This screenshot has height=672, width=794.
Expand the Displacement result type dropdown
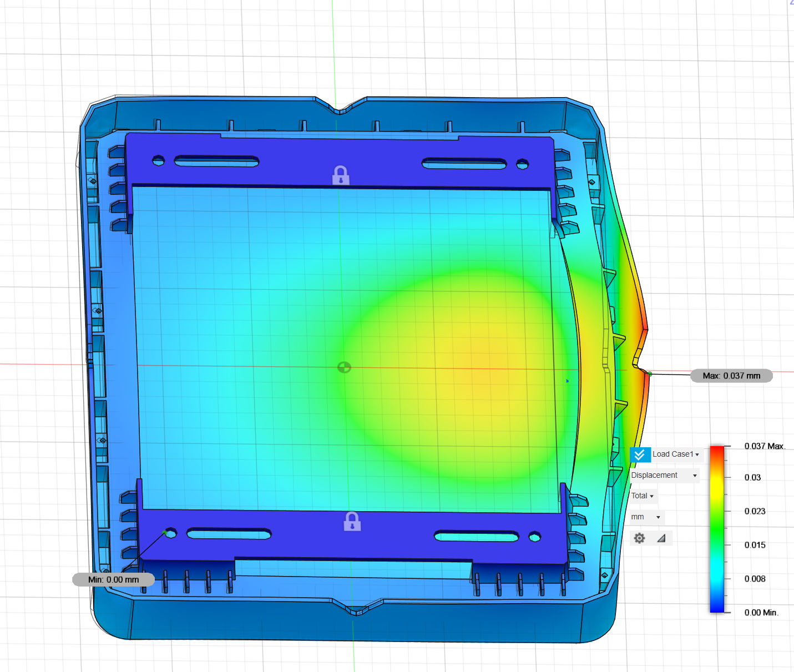tap(664, 476)
